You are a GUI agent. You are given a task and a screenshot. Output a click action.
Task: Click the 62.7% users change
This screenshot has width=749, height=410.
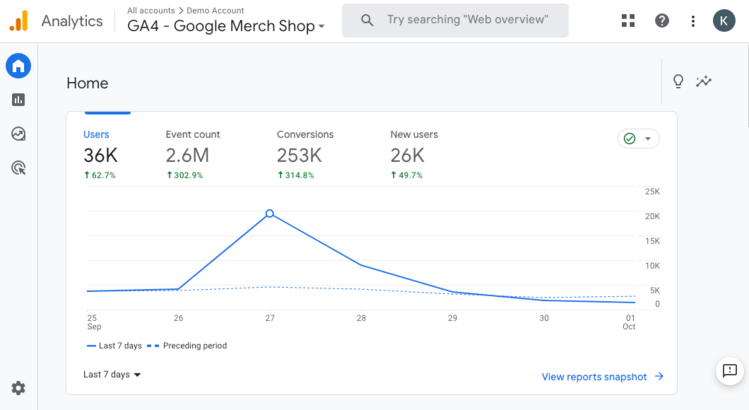100,175
